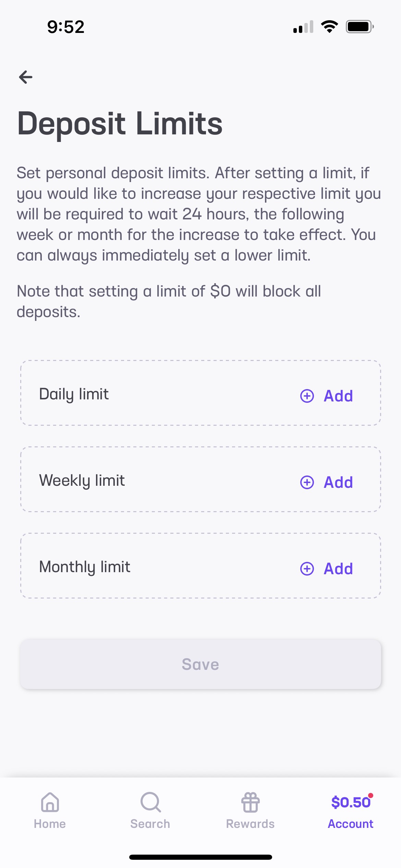Click the plus icon beside Monthly limit
401x868 pixels.
coord(307,569)
